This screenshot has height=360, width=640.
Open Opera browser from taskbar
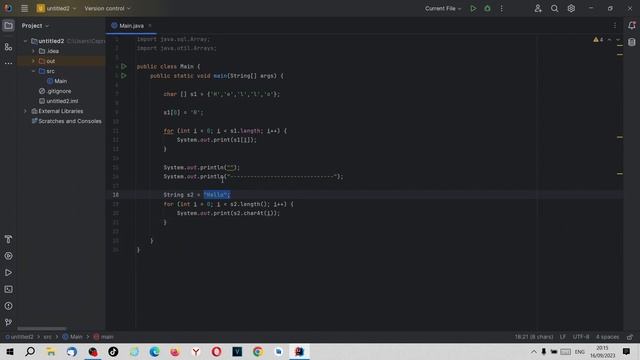pos(216,351)
